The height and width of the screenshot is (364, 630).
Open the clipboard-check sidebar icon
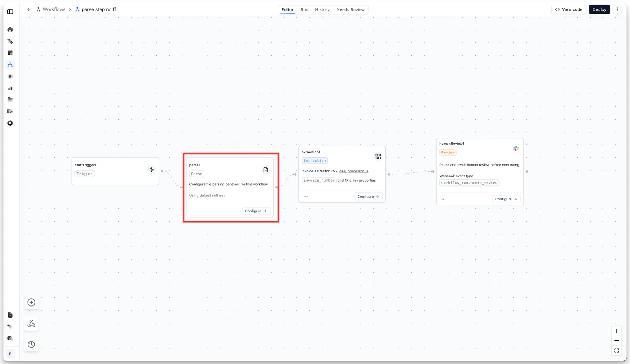tap(10, 53)
